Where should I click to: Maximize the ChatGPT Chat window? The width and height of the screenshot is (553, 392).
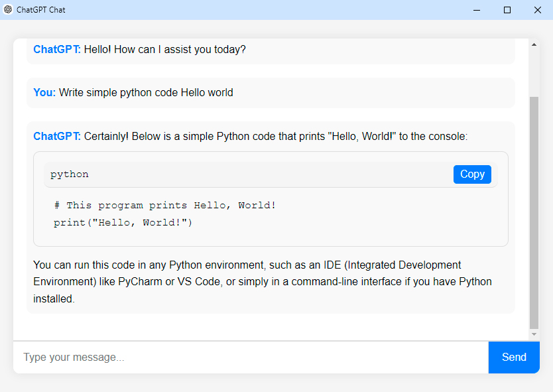(x=507, y=10)
